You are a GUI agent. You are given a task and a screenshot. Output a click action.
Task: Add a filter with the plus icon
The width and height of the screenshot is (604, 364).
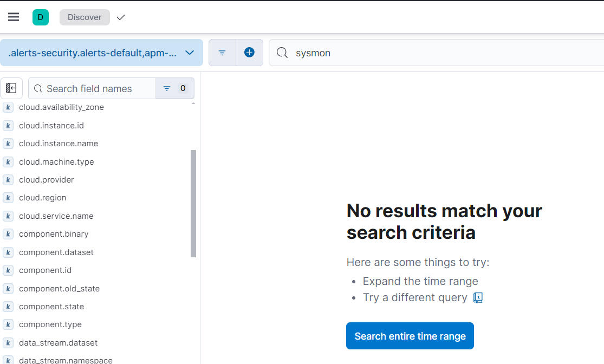(x=249, y=53)
